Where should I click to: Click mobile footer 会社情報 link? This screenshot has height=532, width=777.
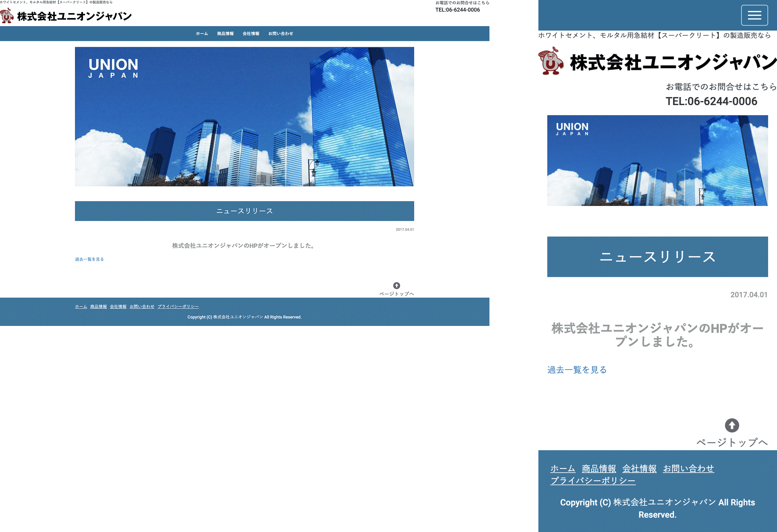[639, 469]
